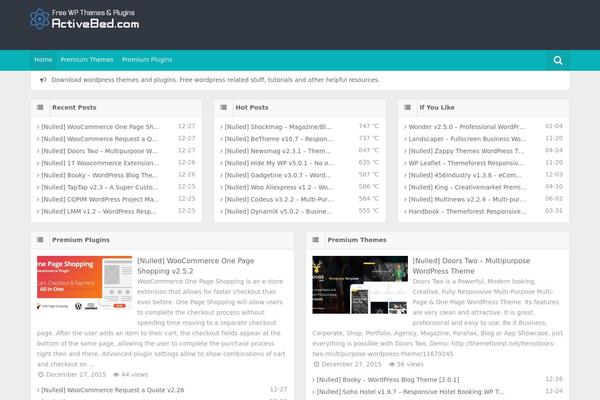Click WooCommerce One Page Shopping thumbnail image
600x400 pixels.
85,283
